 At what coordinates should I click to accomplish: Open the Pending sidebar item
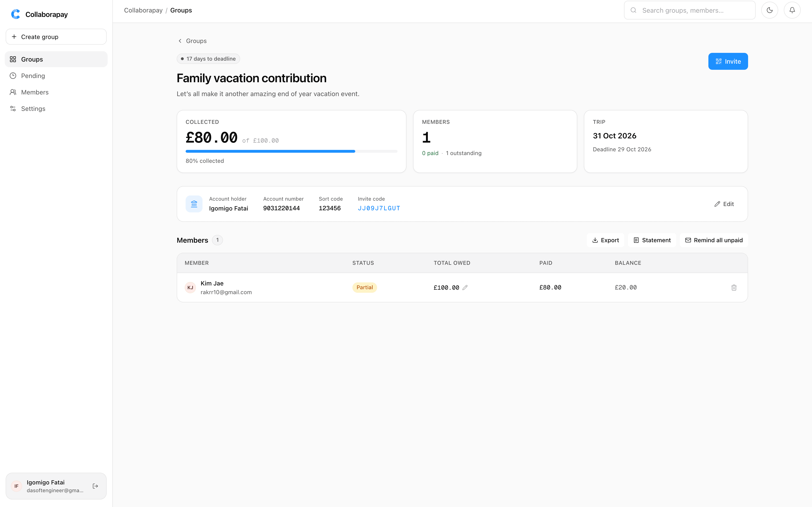[x=56, y=76]
